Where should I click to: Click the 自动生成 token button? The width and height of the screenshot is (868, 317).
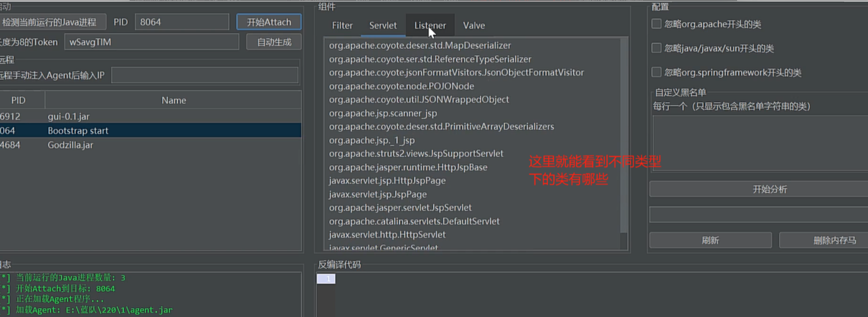[x=274, y=42]
